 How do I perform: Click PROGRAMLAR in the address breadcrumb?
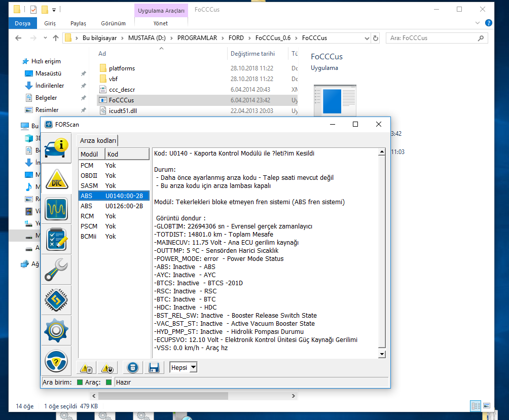point(197,38)
